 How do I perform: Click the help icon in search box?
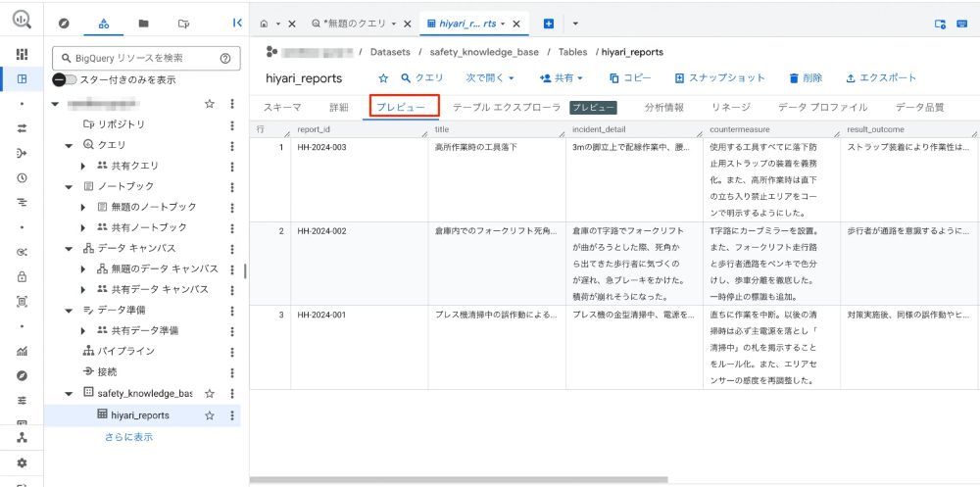[x=225, y=58]
